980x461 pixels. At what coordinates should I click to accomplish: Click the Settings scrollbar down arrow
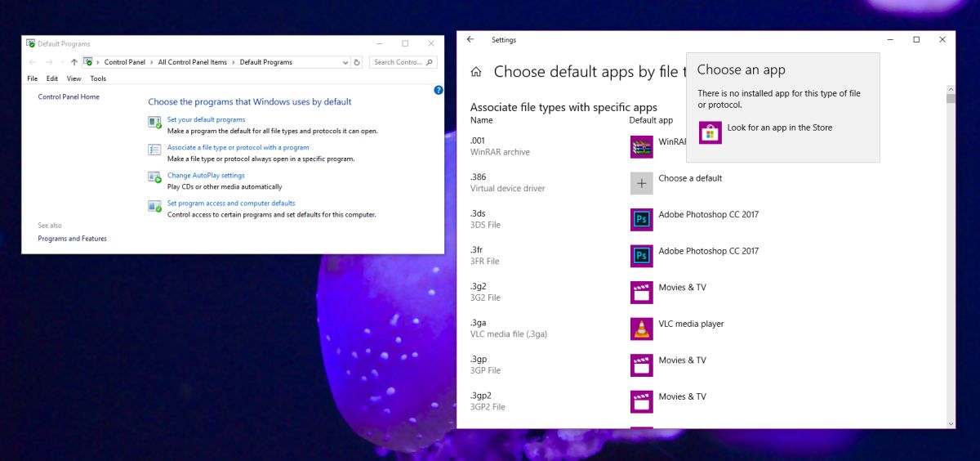coord(951,423)
